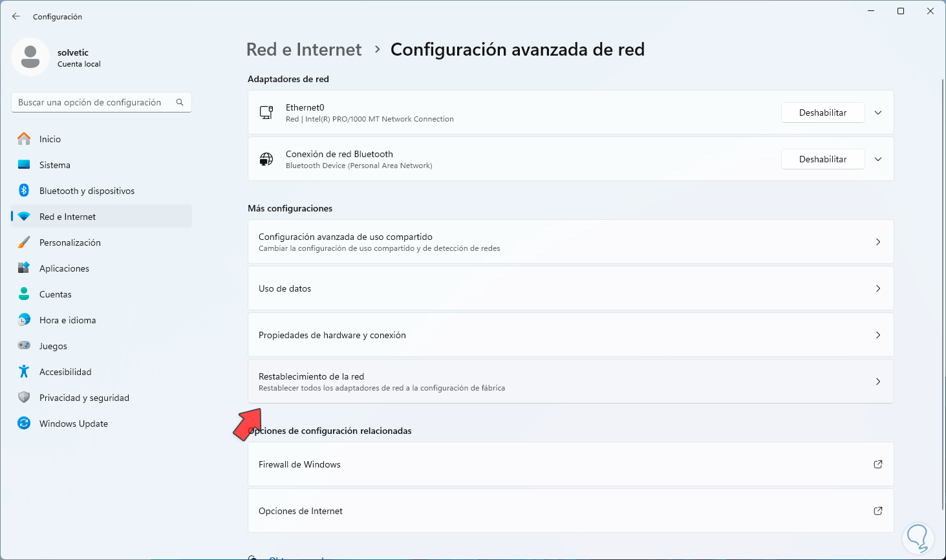Screen dimensions: 946x560
Task: Click the back arrow in the title bar
Action: (16, 16)
